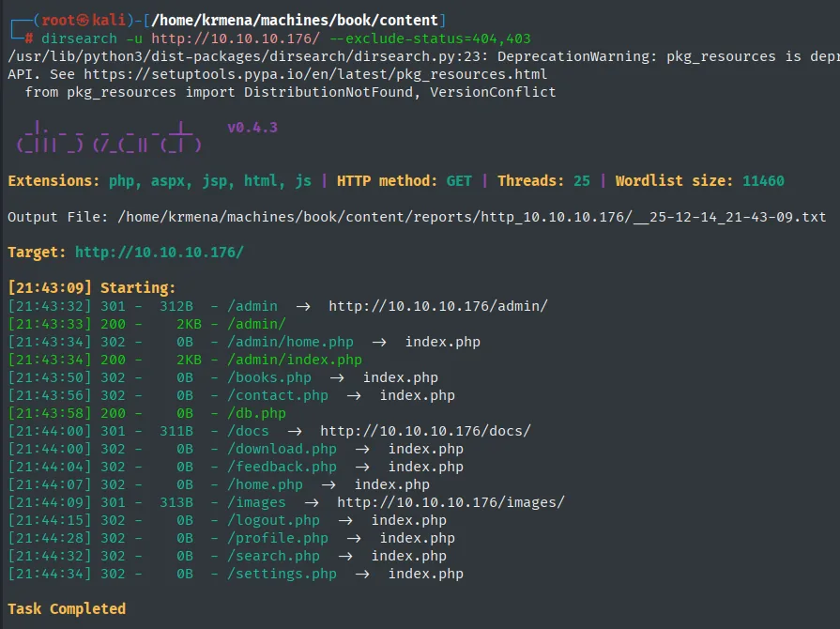Image resolution: width=840 pixels, height=629 pixels.
Task: Select the 311B size on /docs line
Action: point(176,431)
